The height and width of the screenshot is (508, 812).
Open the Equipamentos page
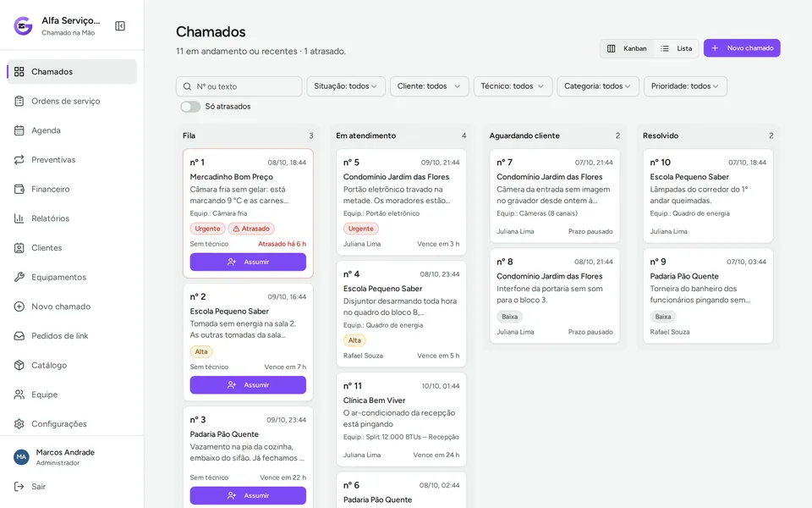(72, 278)
